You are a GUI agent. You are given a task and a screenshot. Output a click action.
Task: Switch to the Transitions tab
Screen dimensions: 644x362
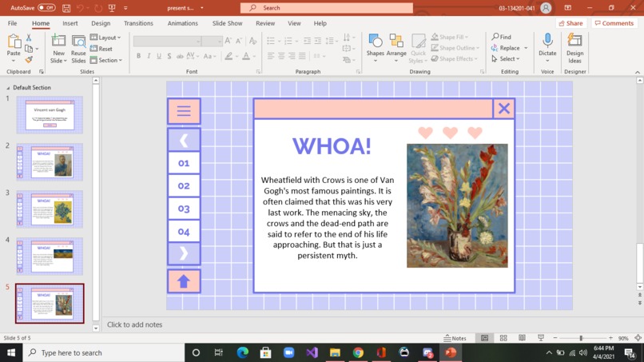click(138, 23)
